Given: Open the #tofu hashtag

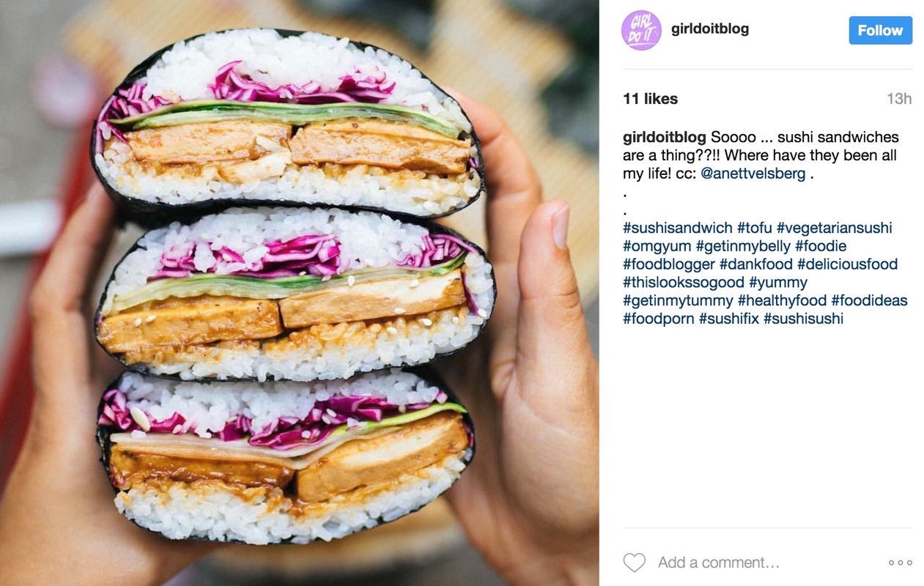Looking at the screenshot, I should [755, 228].
